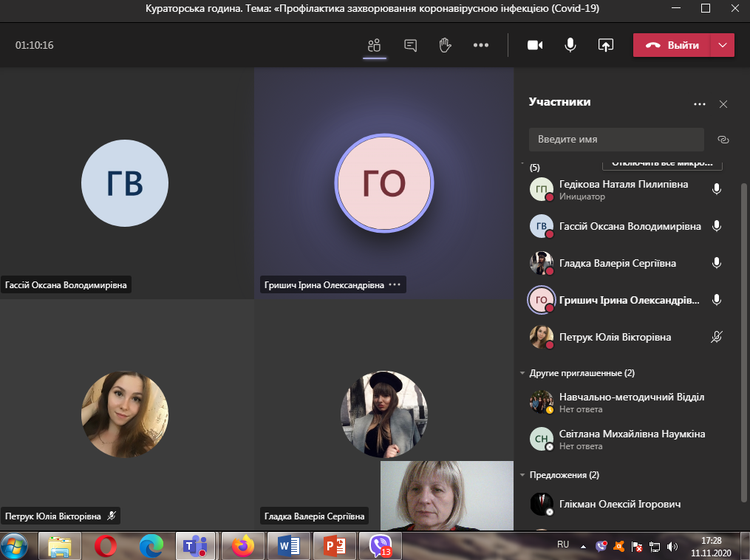Viewport: 750px width, 560px height.
Task: Mute Гассій Оксана Володимирівна's microphone in list
Action: tap(716, 226)
